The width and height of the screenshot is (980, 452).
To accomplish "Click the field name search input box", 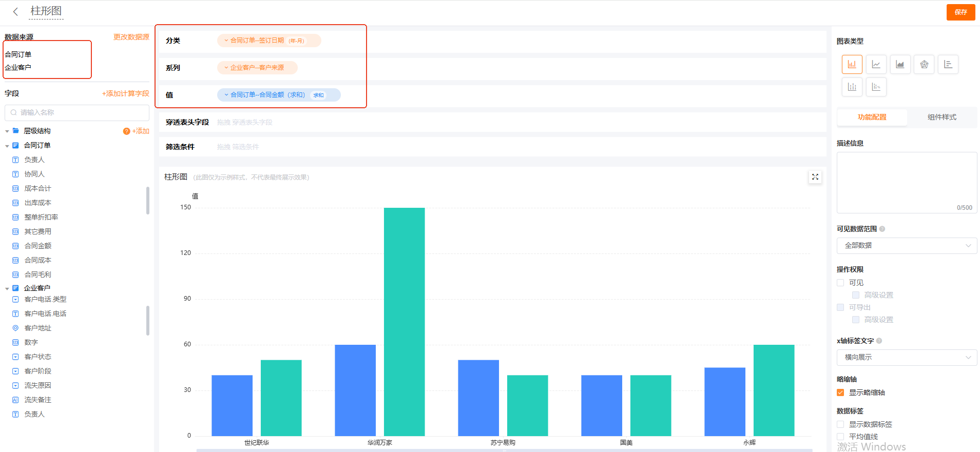I will [77, 112].
